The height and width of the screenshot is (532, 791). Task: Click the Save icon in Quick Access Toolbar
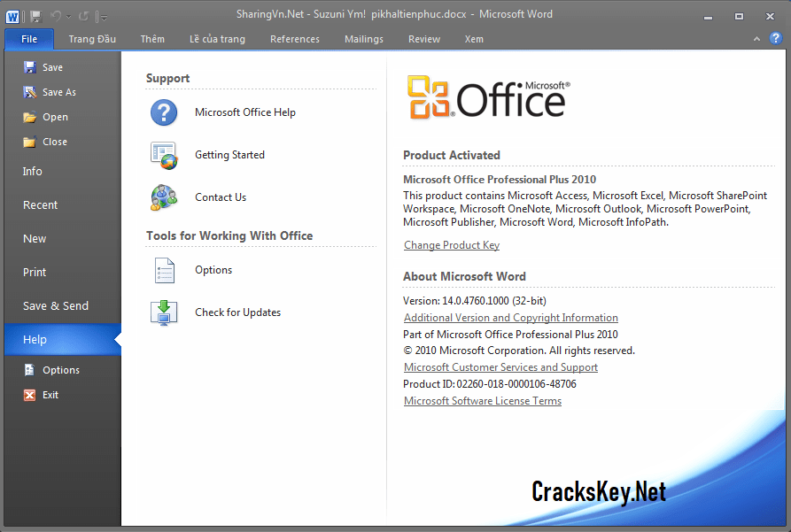coord(35,17)
